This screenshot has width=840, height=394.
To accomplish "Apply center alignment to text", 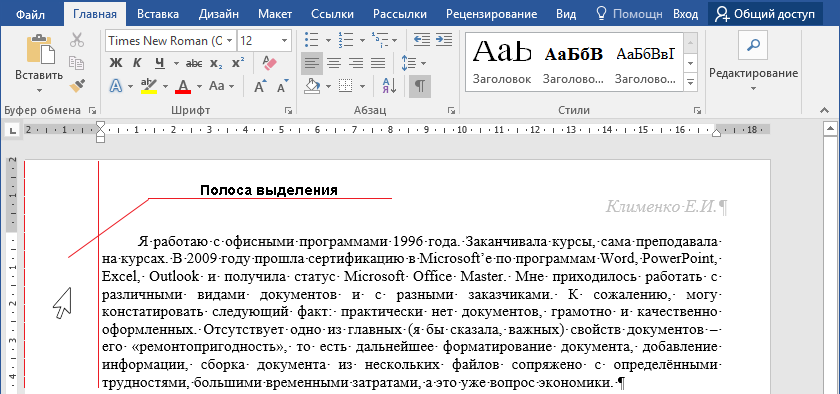I will [x=334, y=63].
